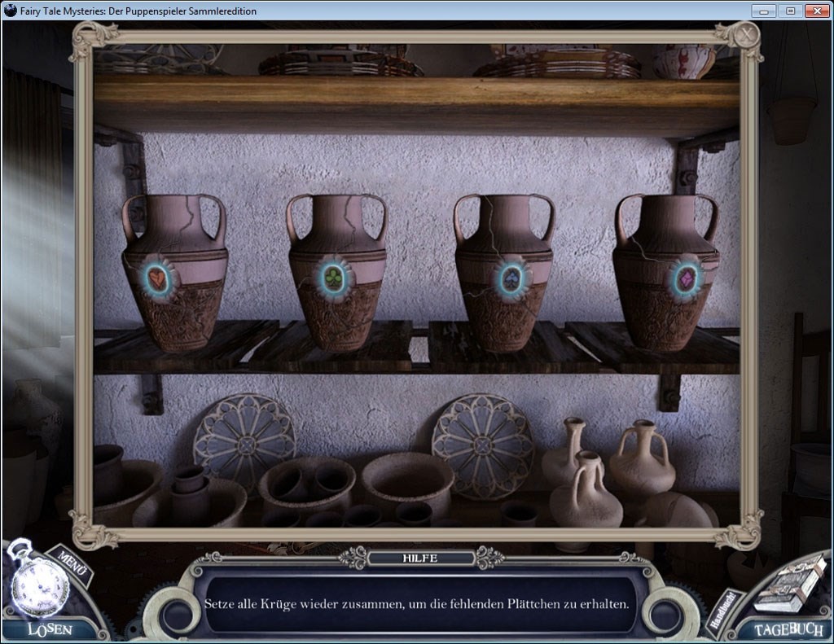
Task: Click the pocket watch hint icon
Action: point(41,584)
